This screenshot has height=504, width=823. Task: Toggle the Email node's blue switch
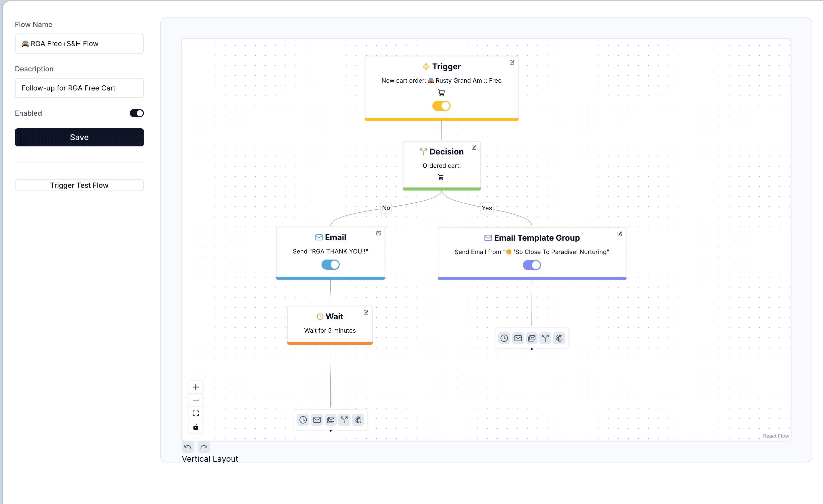pos(330,265)
